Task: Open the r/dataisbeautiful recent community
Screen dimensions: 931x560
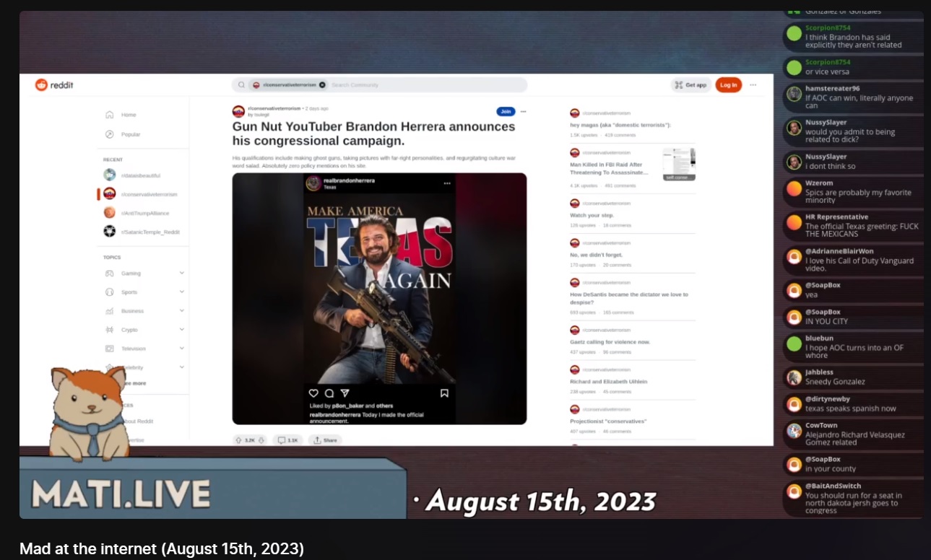Action: (x=140, y=175)
